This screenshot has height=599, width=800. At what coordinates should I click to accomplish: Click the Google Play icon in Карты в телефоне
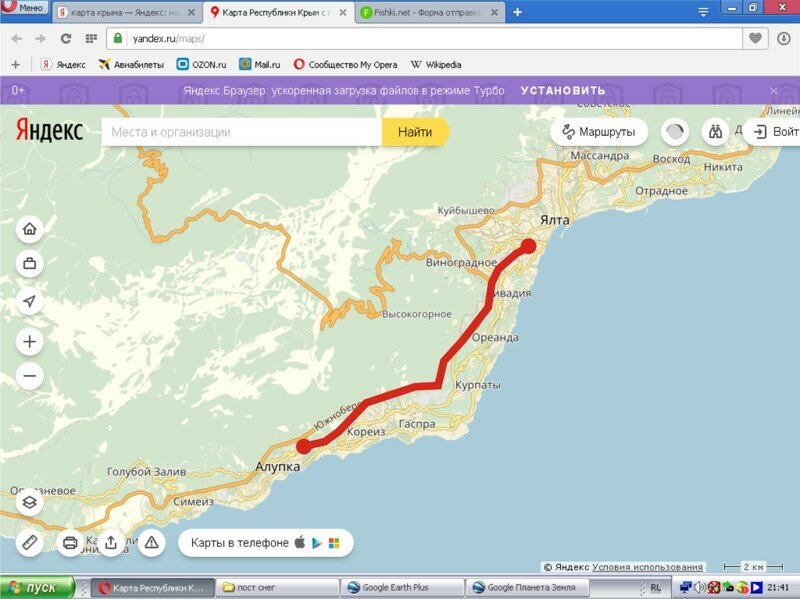pos(317,543)
